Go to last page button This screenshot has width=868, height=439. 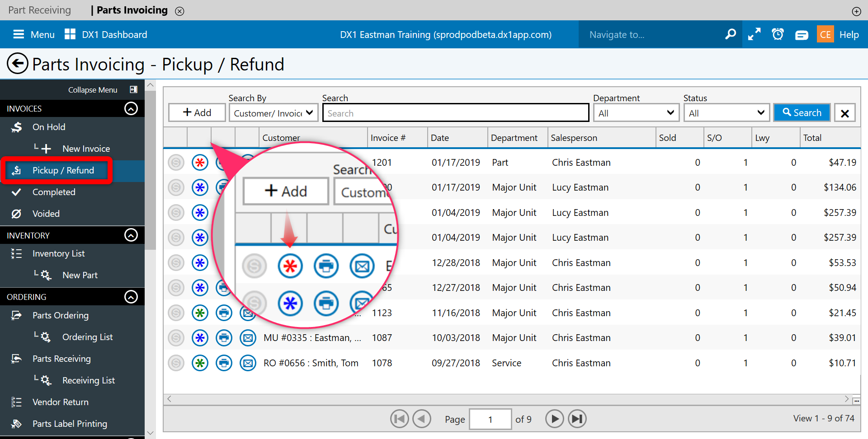pyautogui.click(x=577, y=419)
